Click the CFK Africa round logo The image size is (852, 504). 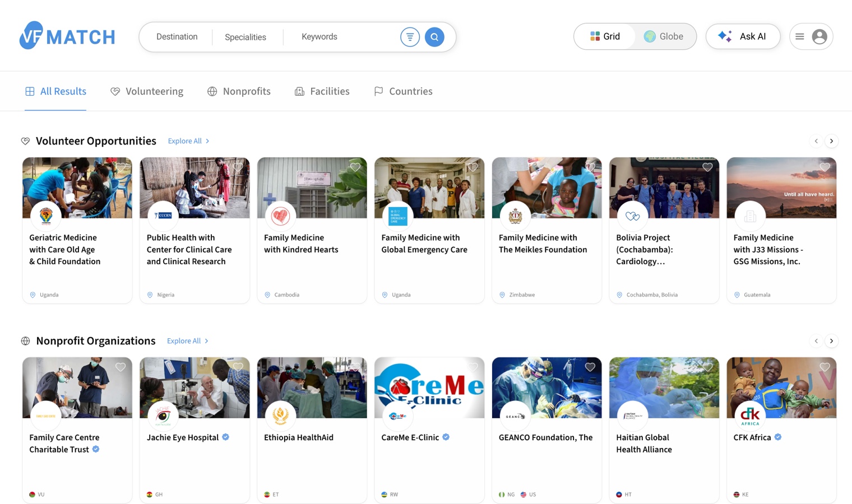[750, 416]
